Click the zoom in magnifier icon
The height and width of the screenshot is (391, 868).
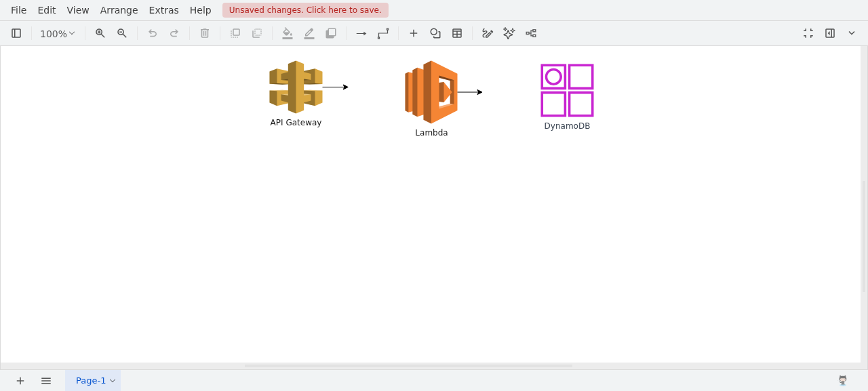coord(100,33)
